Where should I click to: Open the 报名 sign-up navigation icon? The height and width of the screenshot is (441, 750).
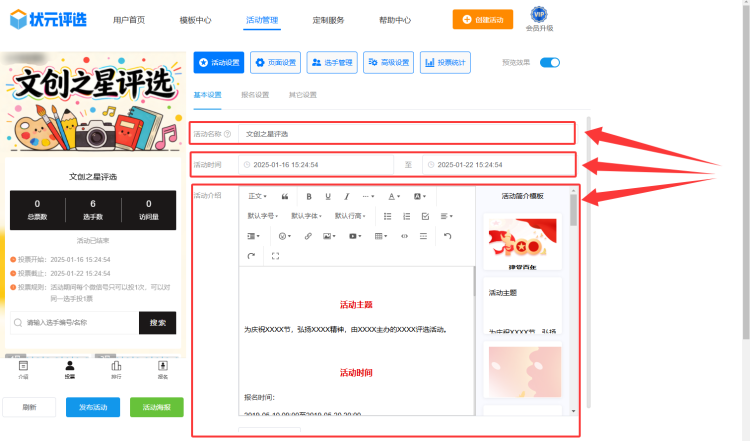163,370
